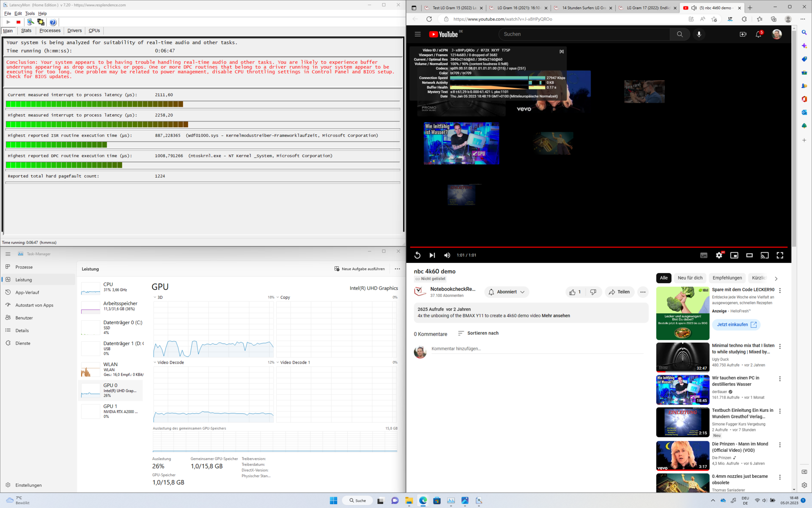Open more options in Leistung header
The width and height of the screenshot is (812, 508).
coord(397,269)
